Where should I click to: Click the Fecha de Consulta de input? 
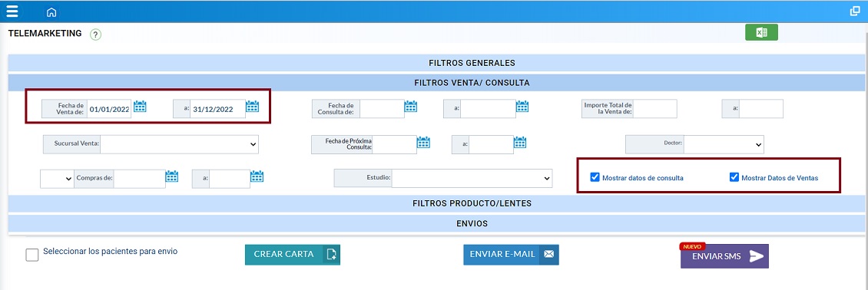[x=382, y=109]
